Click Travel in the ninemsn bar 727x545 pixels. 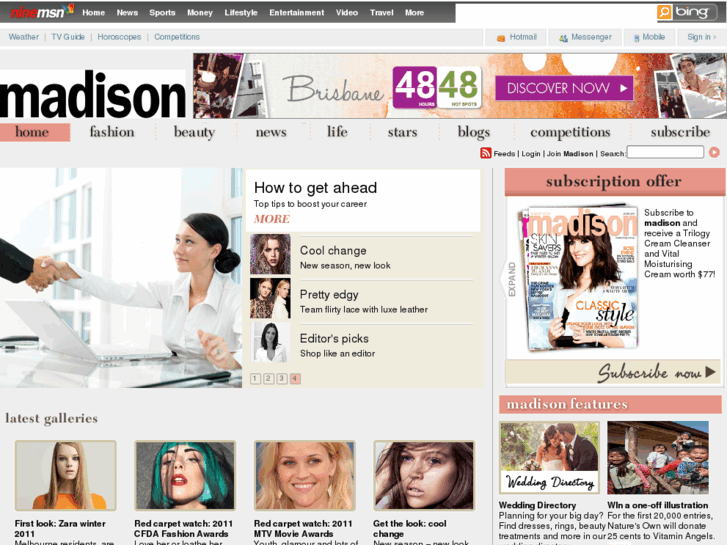[x=382, y=13]
